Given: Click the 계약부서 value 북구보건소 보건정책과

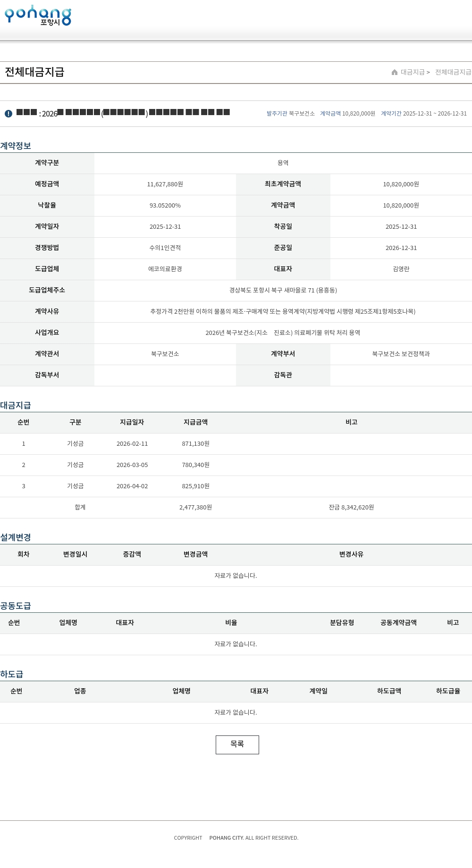Looking at the screenshot, I should [401, 354].
